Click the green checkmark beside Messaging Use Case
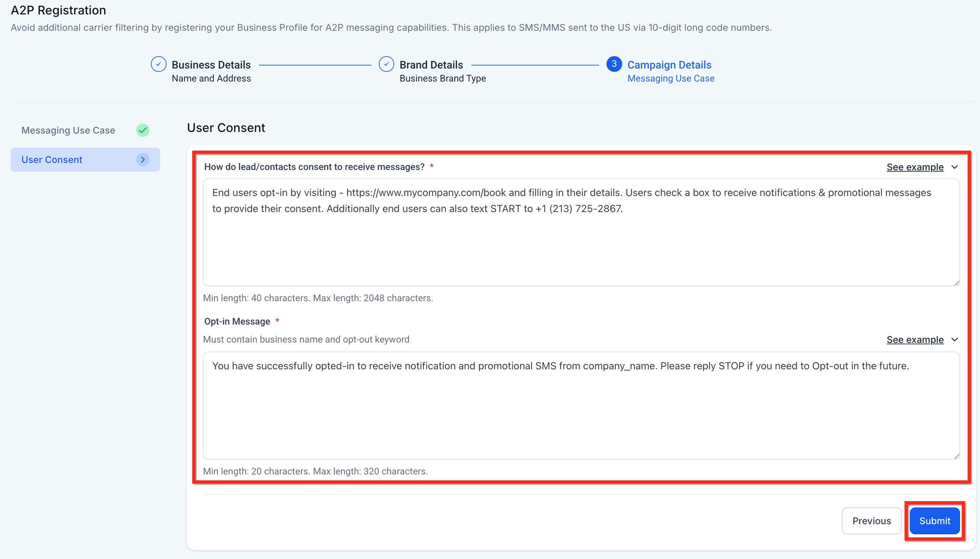980x559 pixels. (x=143, y=130)
